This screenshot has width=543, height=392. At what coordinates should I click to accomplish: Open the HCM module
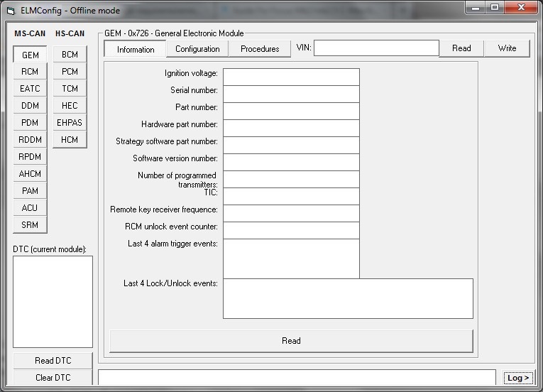click(70, 139)
